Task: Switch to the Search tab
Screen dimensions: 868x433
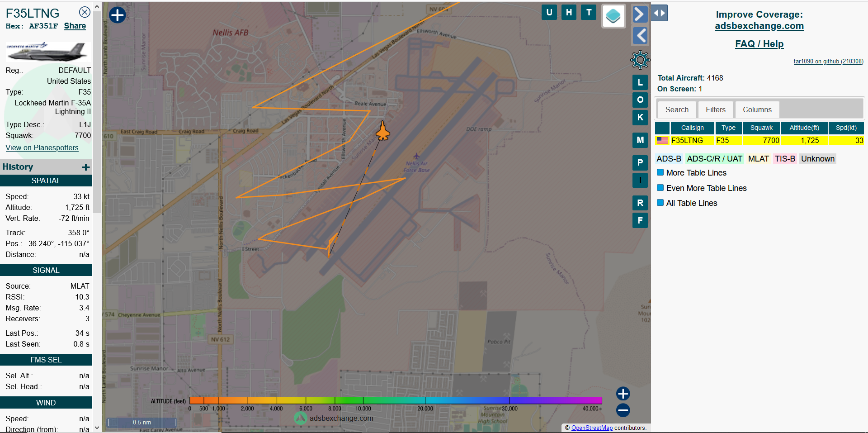Action: pos(677,109)
